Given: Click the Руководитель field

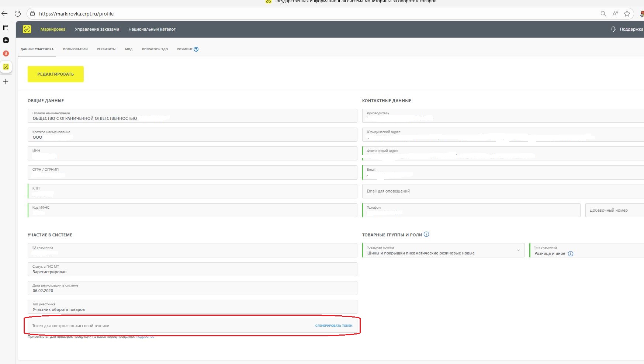Looking at the screenshot, I should 503,116.
